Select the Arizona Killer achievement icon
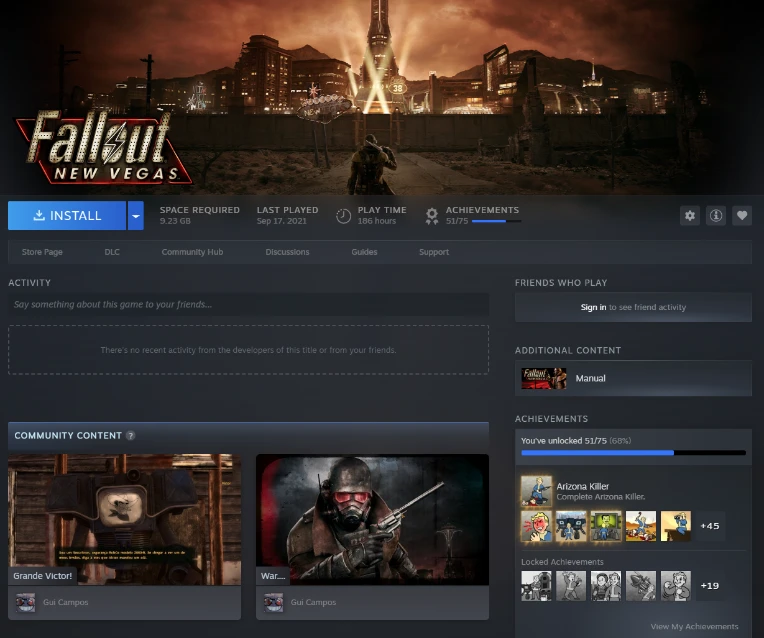This screenshot has height=638, width=764. coord(536,490)
